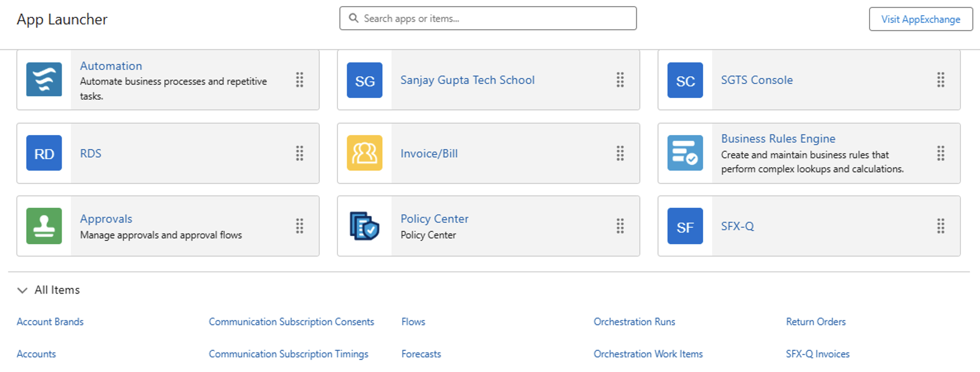The height and width of the screenshot is (372, 980).
Task: Open the Approvals green stamp icon
Action: pos(44,226)
